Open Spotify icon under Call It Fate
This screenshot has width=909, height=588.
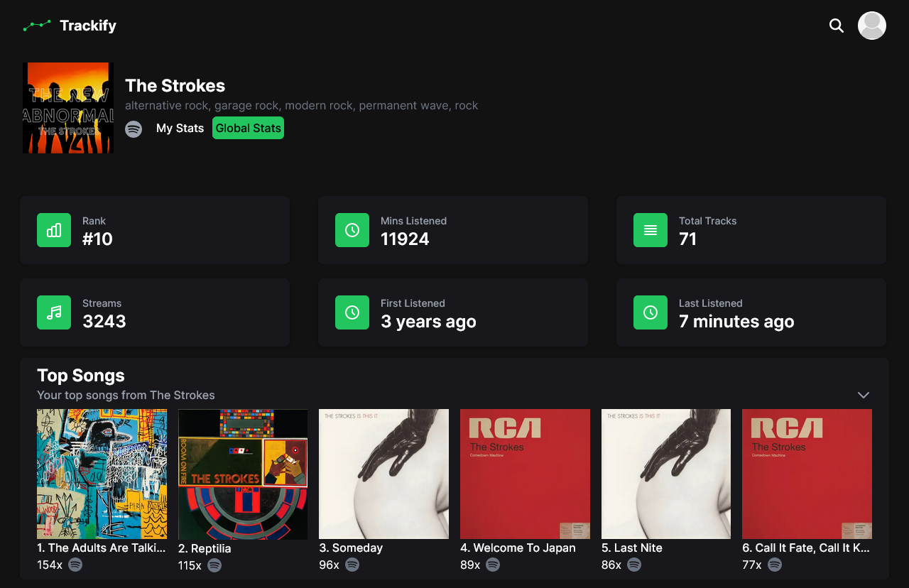[x=775, y=565]
